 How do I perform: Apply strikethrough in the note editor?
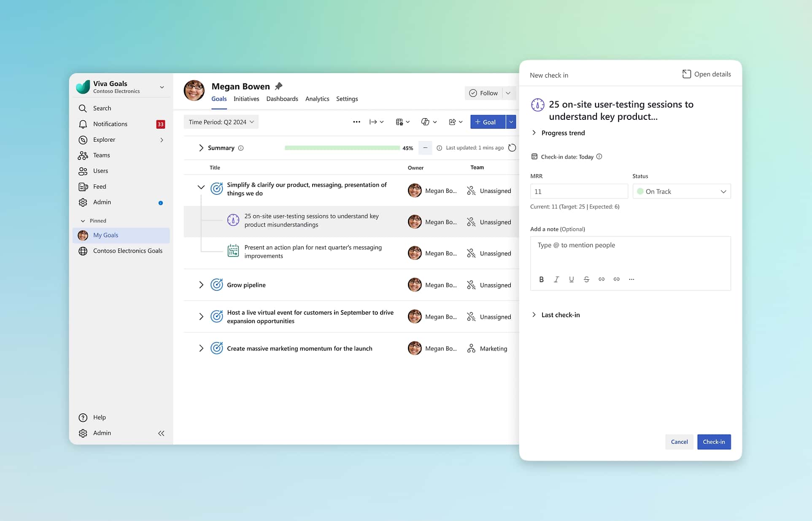[x=586, y=279]
